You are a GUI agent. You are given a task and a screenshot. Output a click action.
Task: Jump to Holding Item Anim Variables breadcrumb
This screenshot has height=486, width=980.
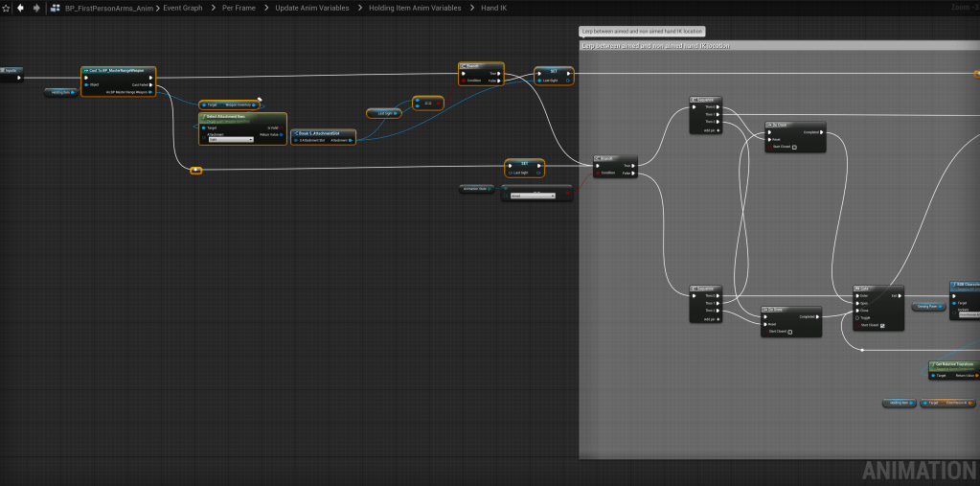tap(415, 8)
